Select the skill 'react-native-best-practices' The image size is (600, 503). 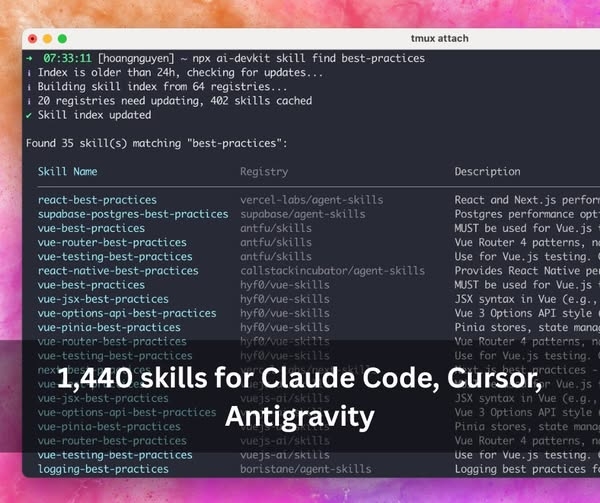click(x=118, y=271)
